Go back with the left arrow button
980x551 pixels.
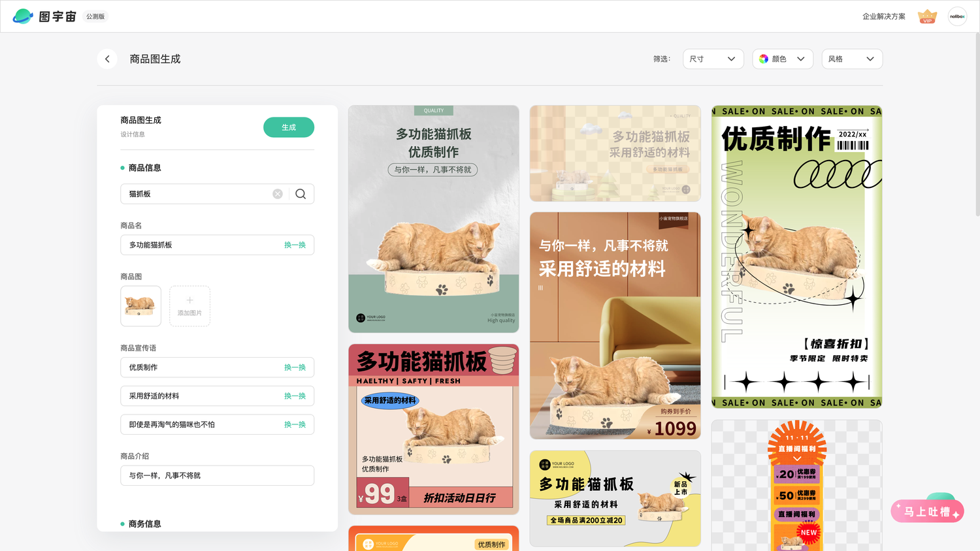tap(107, 59)
